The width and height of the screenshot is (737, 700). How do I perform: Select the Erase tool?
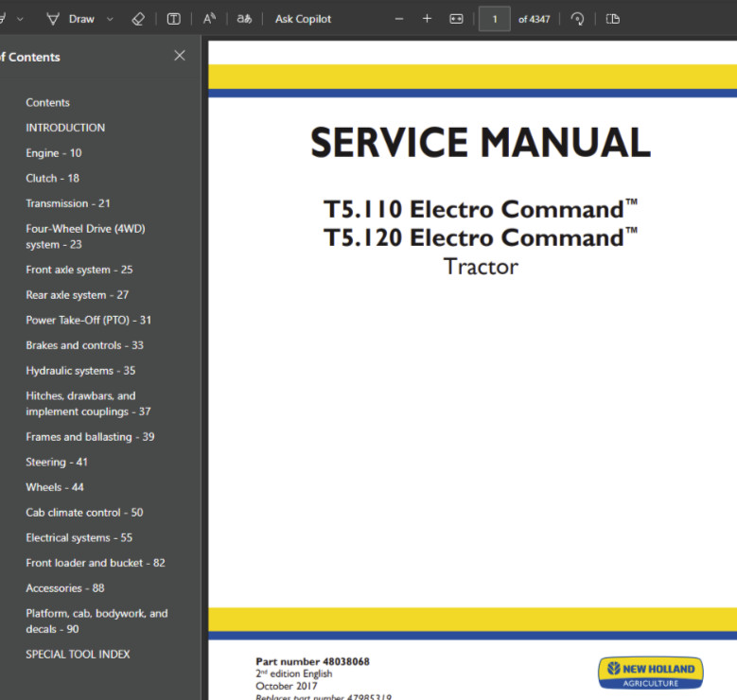[138, 19]
